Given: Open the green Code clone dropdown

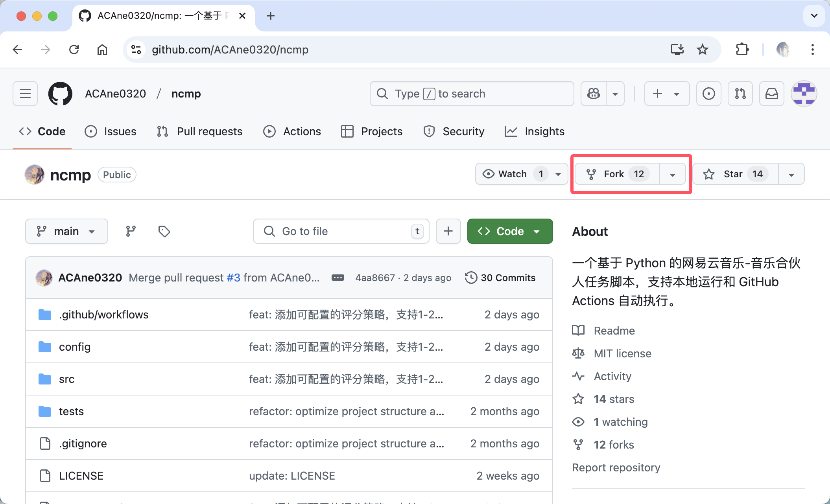Looking at the screenshot, I should 510,231.
